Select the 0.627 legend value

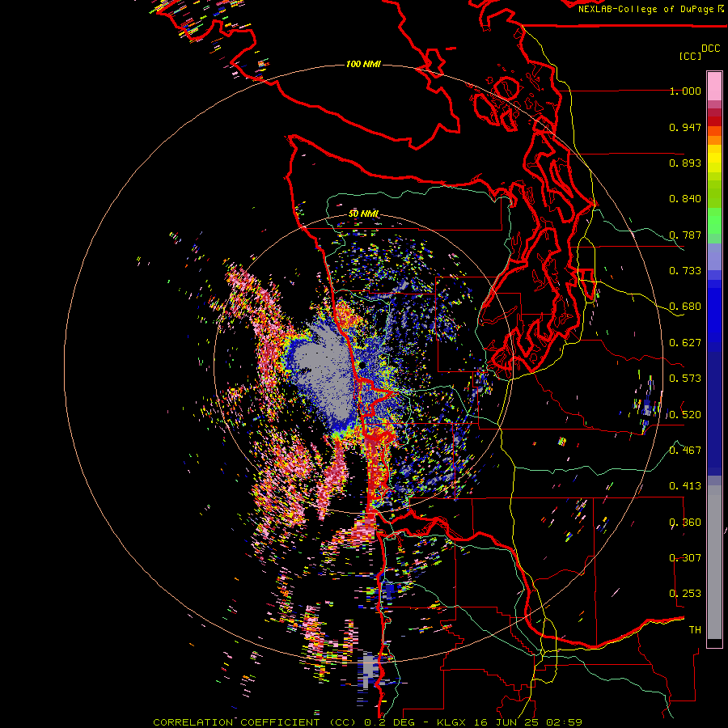(x=685, y=343)
